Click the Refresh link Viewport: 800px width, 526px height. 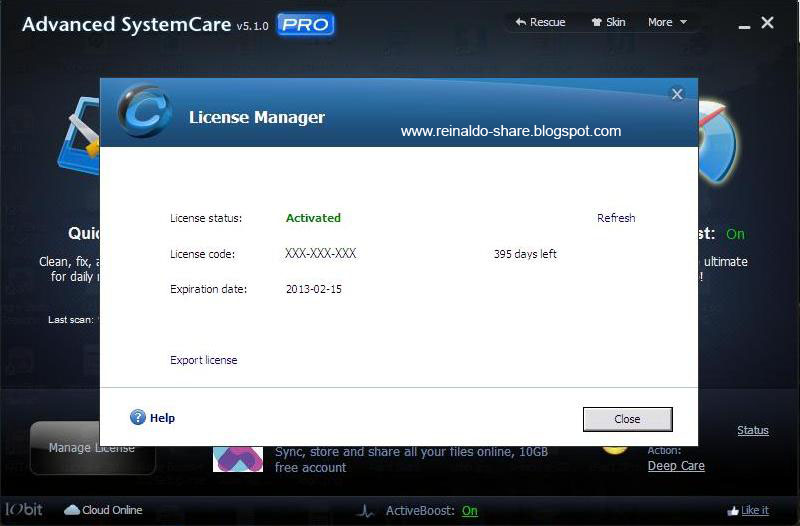(616, 218)
